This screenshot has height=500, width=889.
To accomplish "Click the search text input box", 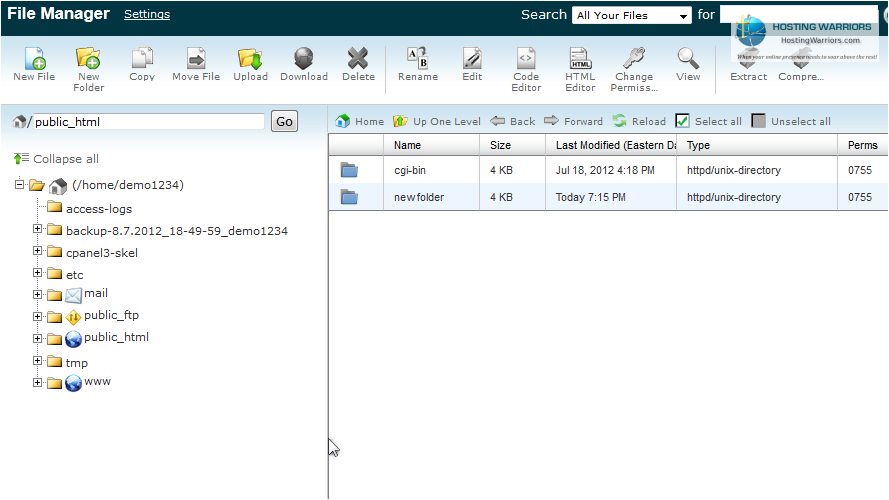I will [x=798, y=15].
